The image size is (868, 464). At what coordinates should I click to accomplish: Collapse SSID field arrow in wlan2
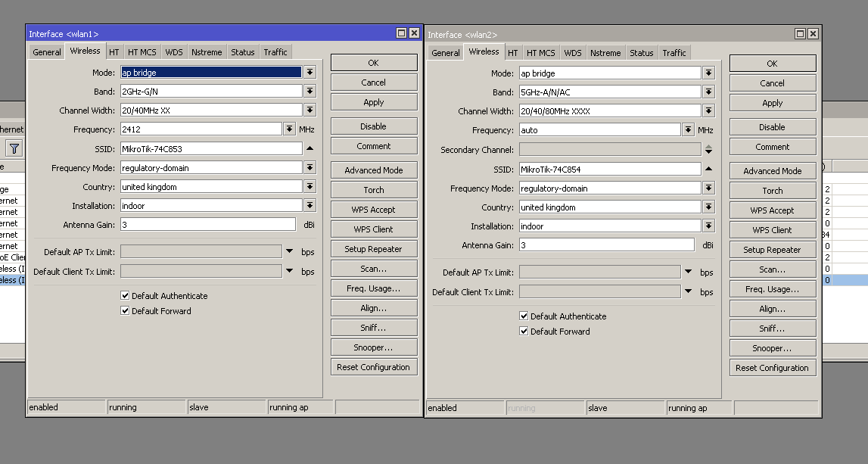(x=708, y=170)
